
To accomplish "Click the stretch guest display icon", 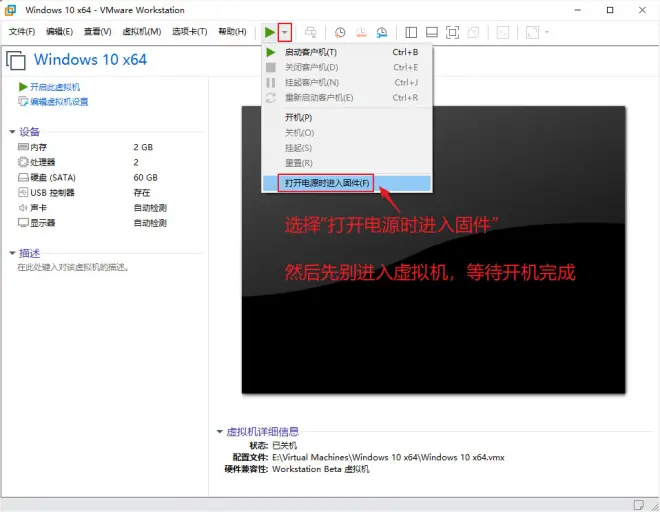I will 532,32.
